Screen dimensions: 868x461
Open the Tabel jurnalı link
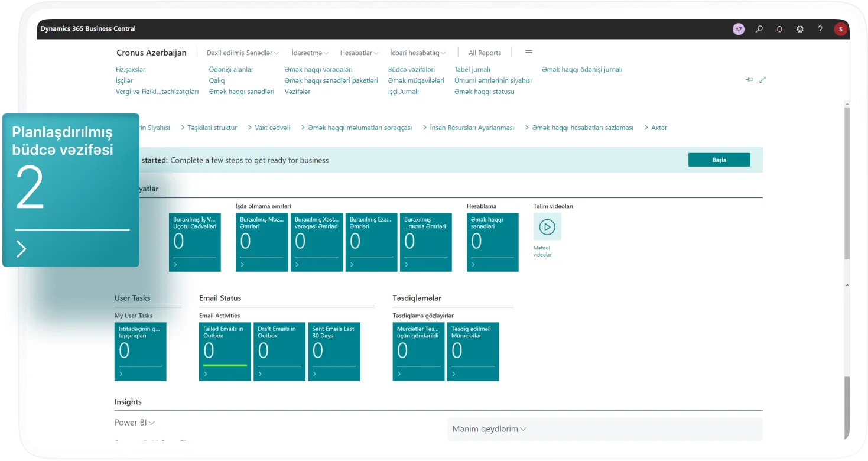[472, 69]
